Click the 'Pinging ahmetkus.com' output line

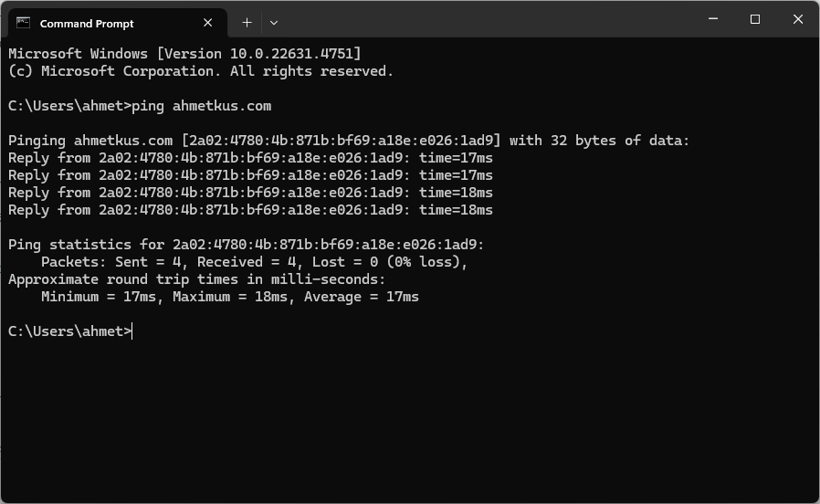tap(349, 140)
